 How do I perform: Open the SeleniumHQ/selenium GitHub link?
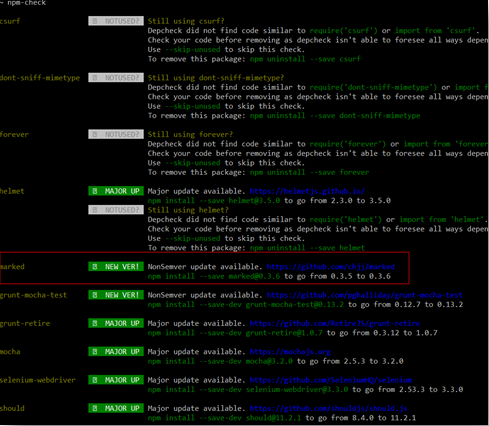click(331, 380)
